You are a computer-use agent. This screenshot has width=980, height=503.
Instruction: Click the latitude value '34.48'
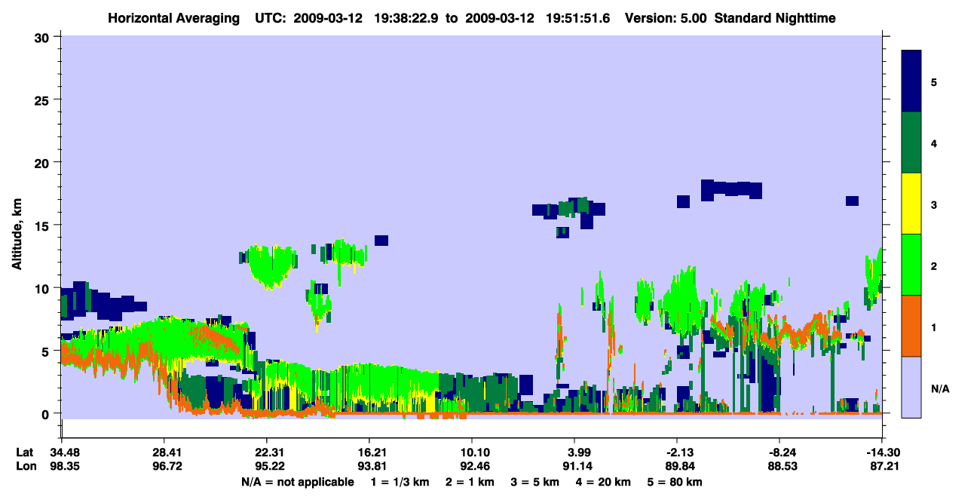[x=61, y=452]
